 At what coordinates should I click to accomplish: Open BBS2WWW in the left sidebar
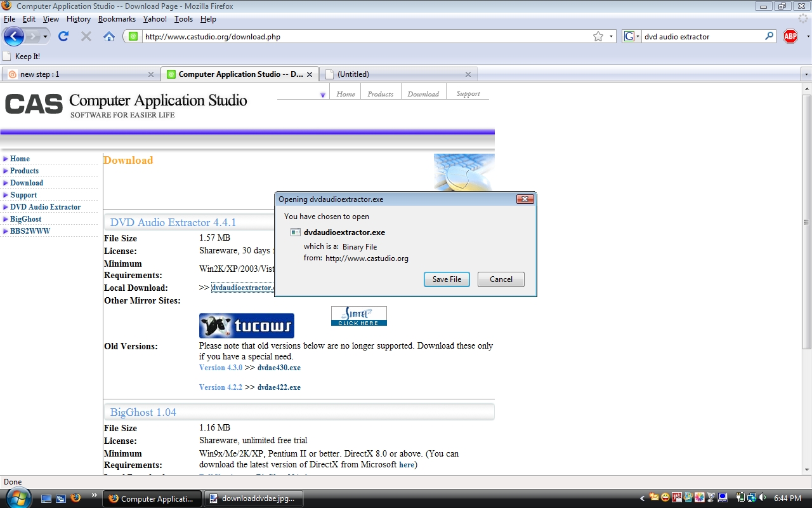(30, 231)
